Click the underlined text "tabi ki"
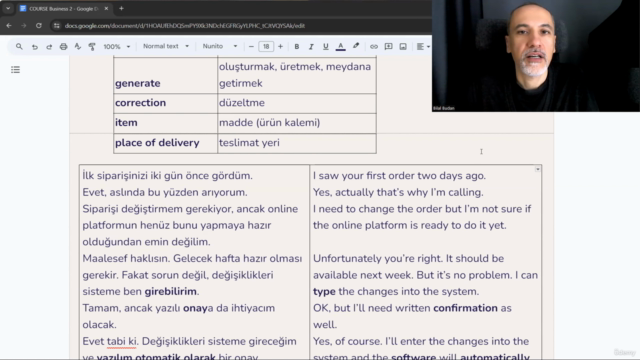Image resolution: width=640 pixels, height=360 pixels. (122, 342)
